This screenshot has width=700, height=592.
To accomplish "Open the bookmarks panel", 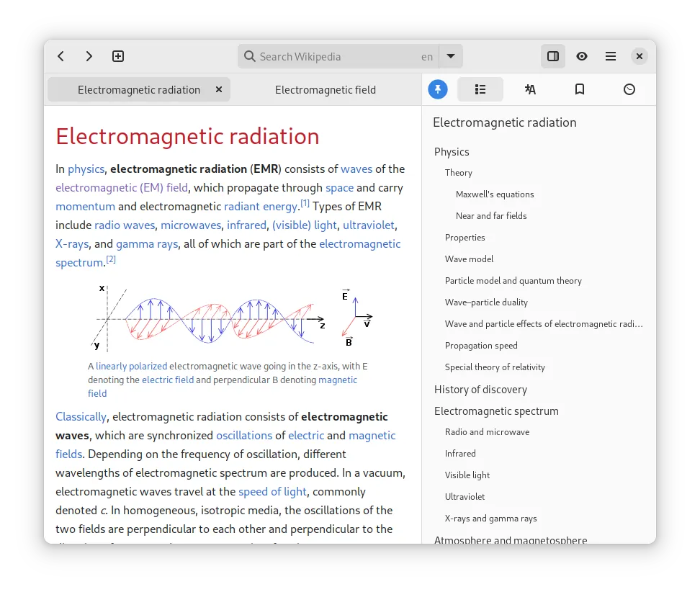I will [580, 89].
